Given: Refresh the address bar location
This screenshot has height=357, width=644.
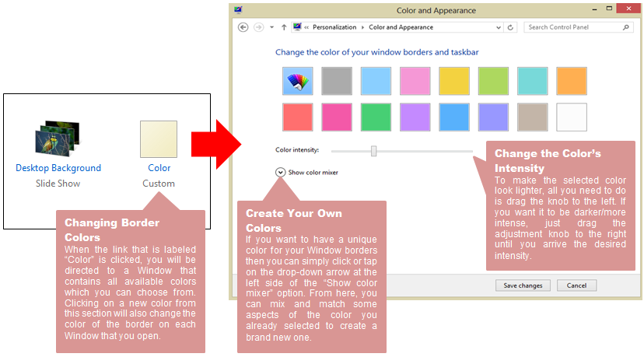Looking at the screenshot, I should pyautogui.click(x=510, y=27).
